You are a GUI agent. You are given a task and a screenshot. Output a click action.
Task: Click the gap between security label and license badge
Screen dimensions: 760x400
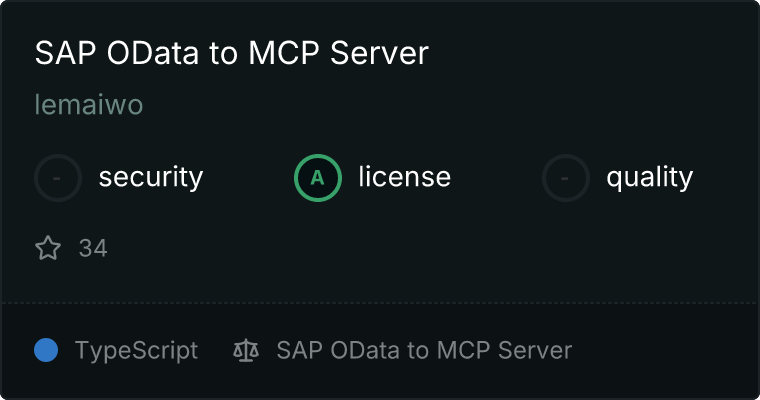pyautogui.click(x=248, y=178)
